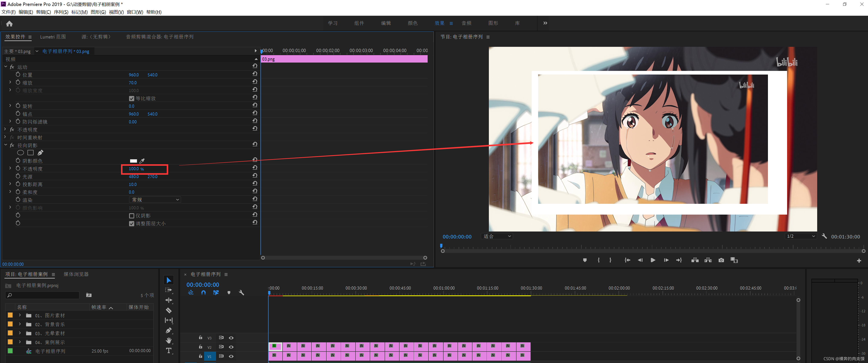Open 序列(S) menu
This screenshot has width=868, height=363.
(61, 12)
